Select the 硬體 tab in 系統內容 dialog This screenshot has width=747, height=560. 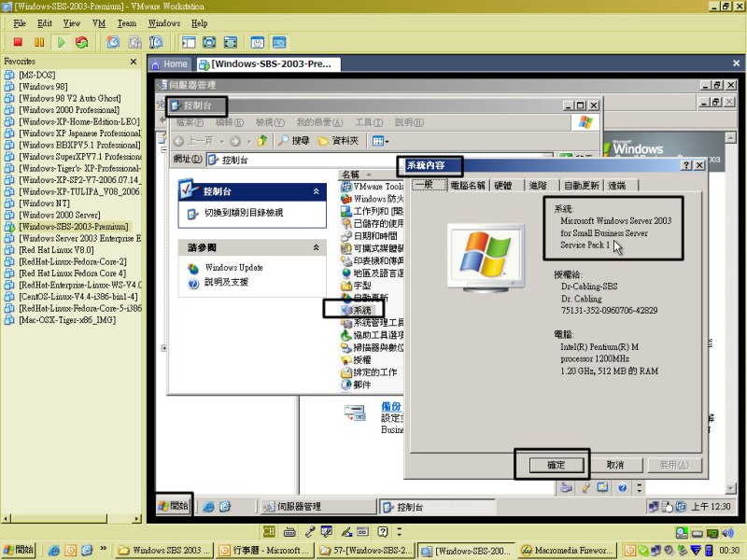(503, 185)
